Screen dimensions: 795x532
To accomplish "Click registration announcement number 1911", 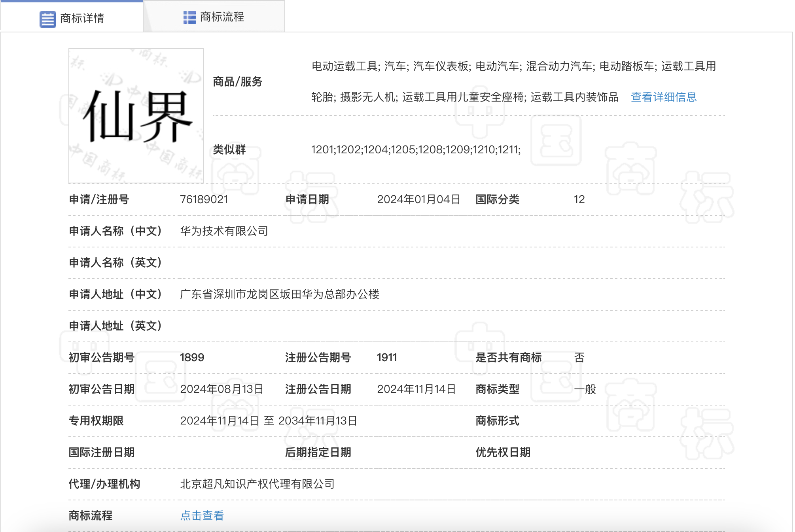I will tap(386, 357).
